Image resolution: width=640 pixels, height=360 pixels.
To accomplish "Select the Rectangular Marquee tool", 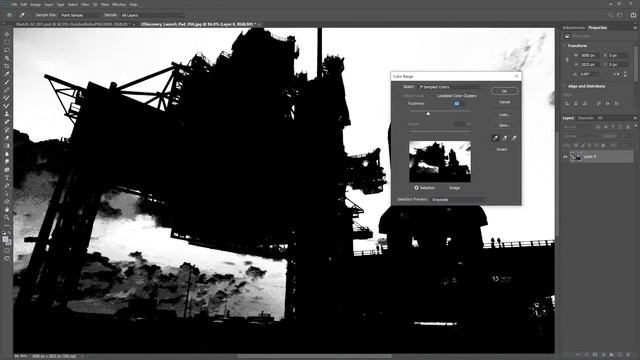I will point(7,42).
